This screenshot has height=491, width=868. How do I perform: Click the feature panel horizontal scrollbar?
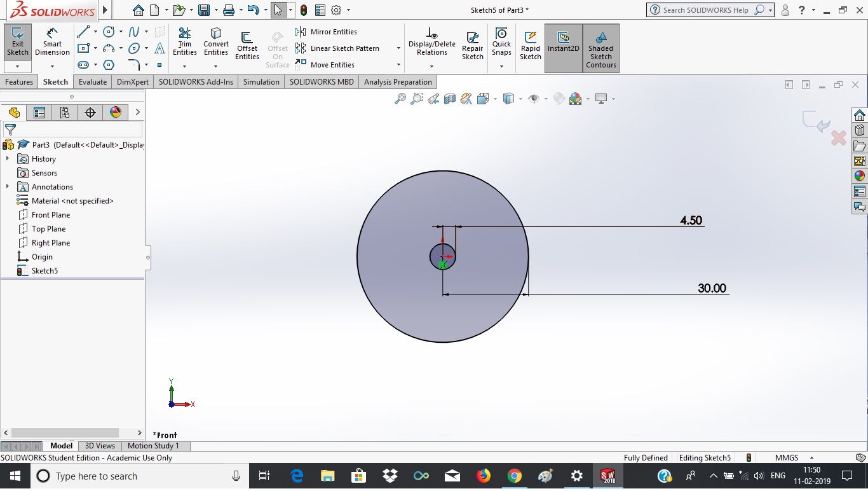[65, 433]
